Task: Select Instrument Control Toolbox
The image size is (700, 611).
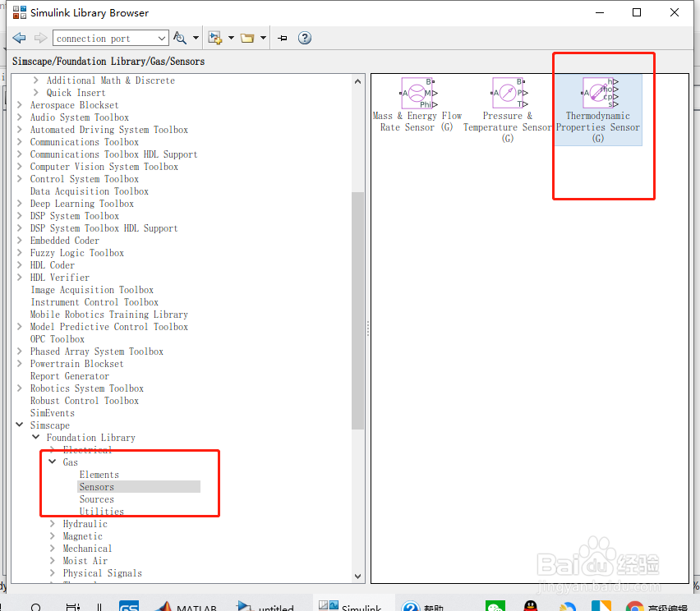Action: click(94, 302)
